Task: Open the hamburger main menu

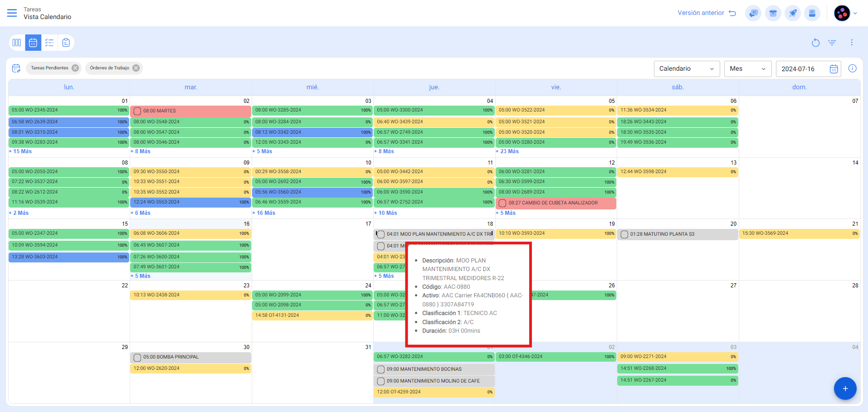Action: coord(12,13)
